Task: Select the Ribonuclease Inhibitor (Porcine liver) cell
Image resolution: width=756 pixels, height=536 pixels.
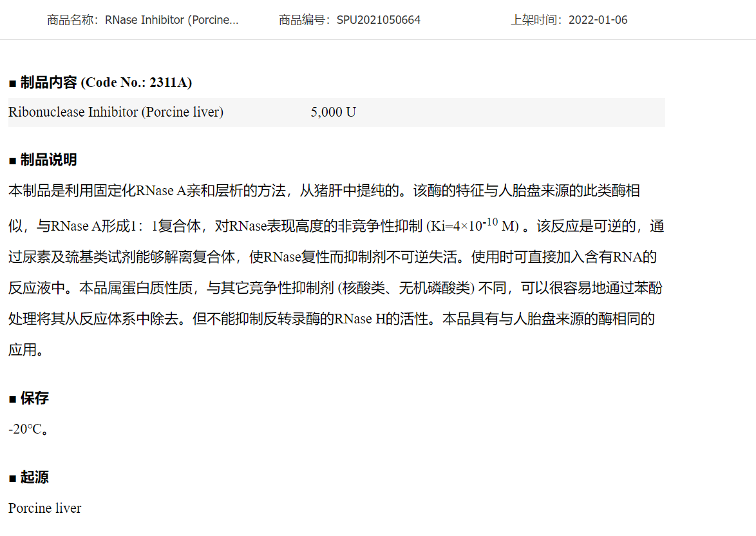Action: coord(116,112)
